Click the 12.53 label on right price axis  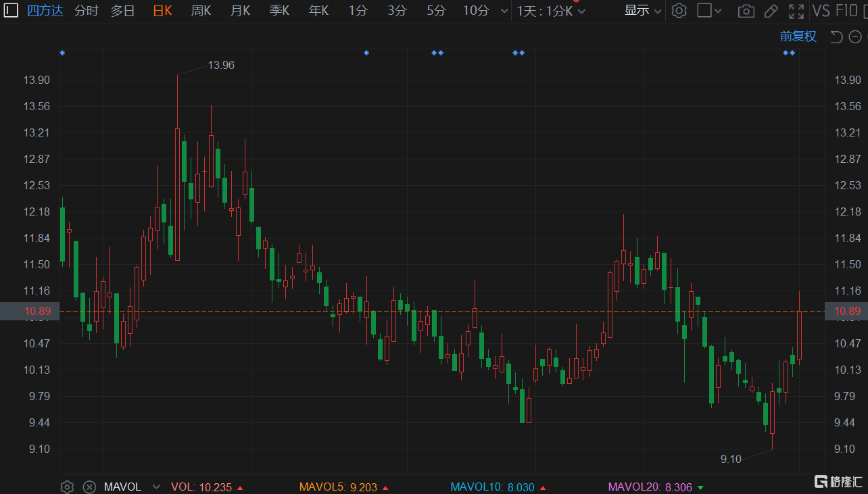point(848,185)
